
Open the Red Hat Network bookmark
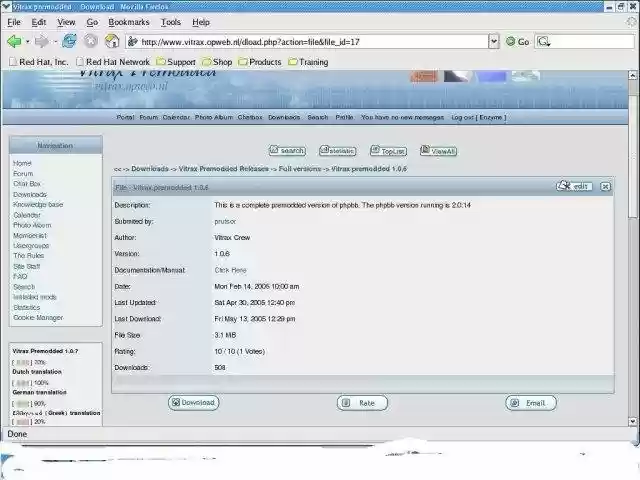click(113, 62)
